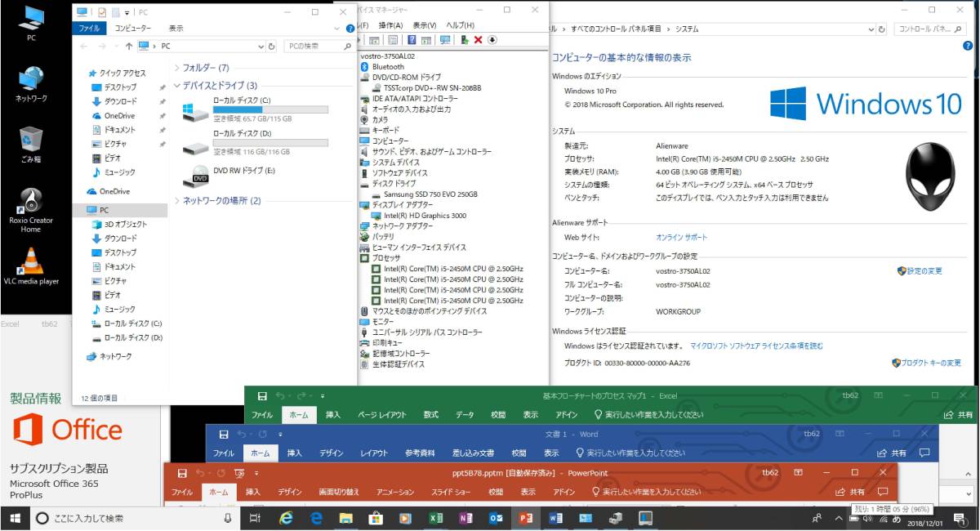
Task: Click the コントロール パネル search field
Action: coord(929,29)
